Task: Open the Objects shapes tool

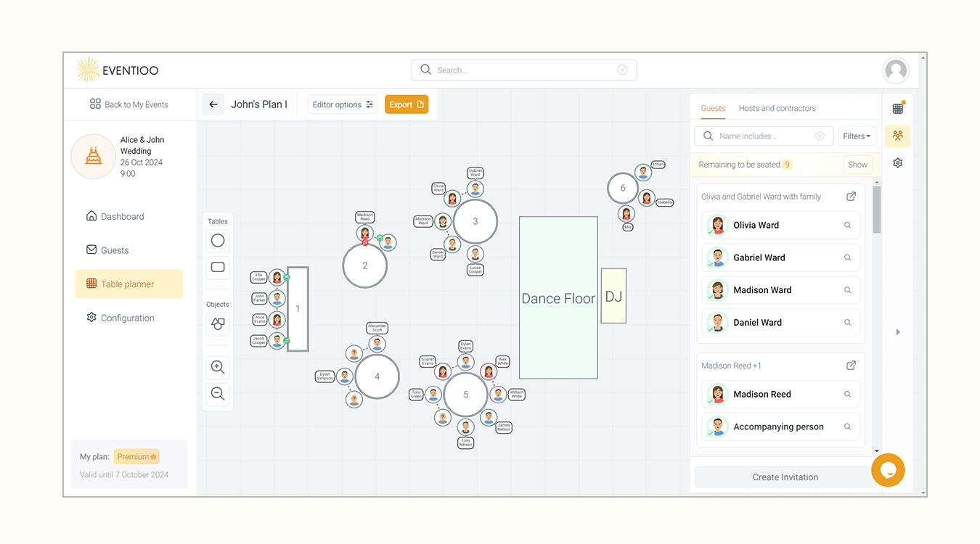Action: 217,323
